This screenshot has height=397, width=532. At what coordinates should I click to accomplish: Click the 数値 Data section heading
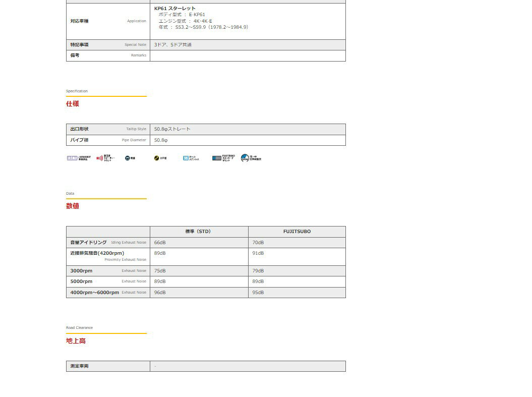tap(73, 206)
